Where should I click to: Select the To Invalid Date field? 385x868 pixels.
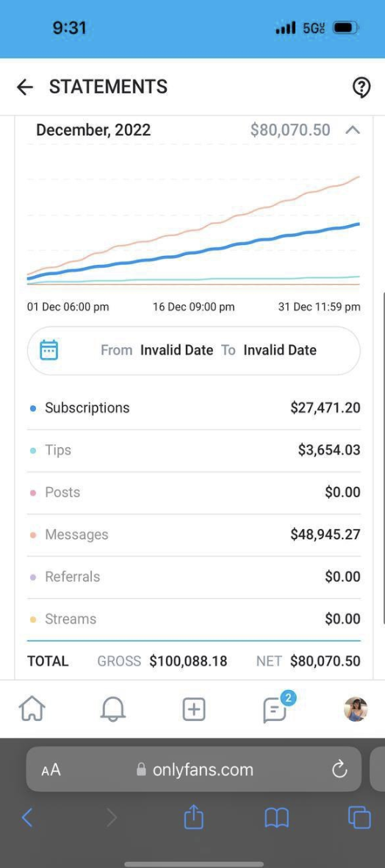(269, 350)
